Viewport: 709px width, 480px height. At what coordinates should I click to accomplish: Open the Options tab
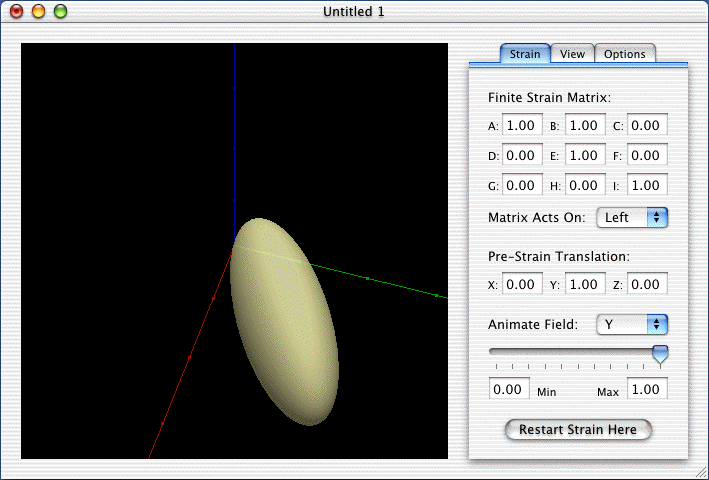pos(625,54)
